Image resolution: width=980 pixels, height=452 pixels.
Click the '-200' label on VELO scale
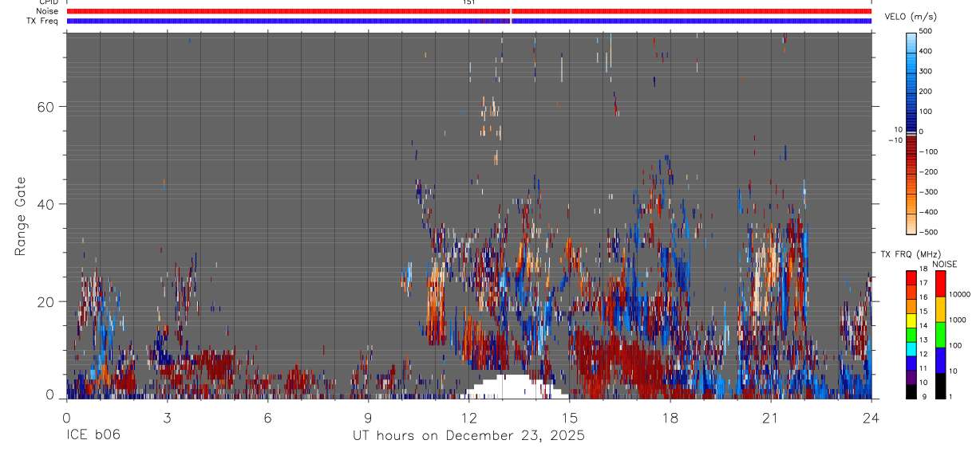click(927, 171)
